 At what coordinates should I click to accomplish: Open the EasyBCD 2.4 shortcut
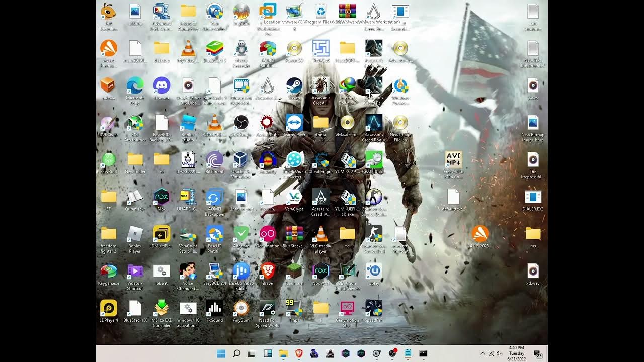(x=214, y=274)
